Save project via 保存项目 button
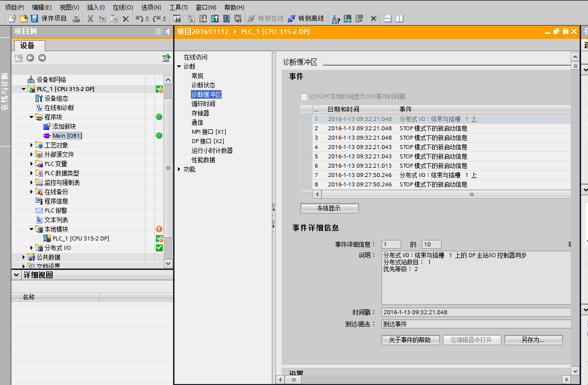Viewport: 588px width, 385px height. (49, 18)
